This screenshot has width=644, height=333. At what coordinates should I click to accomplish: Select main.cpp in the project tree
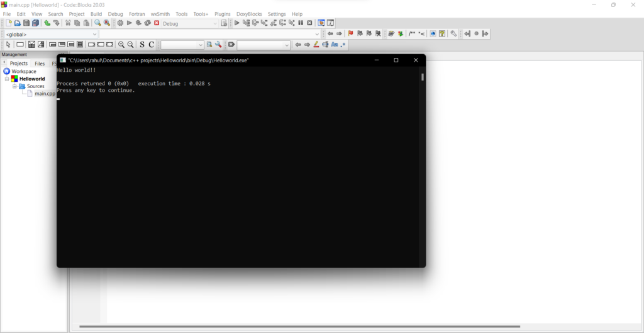click(45, 94)
